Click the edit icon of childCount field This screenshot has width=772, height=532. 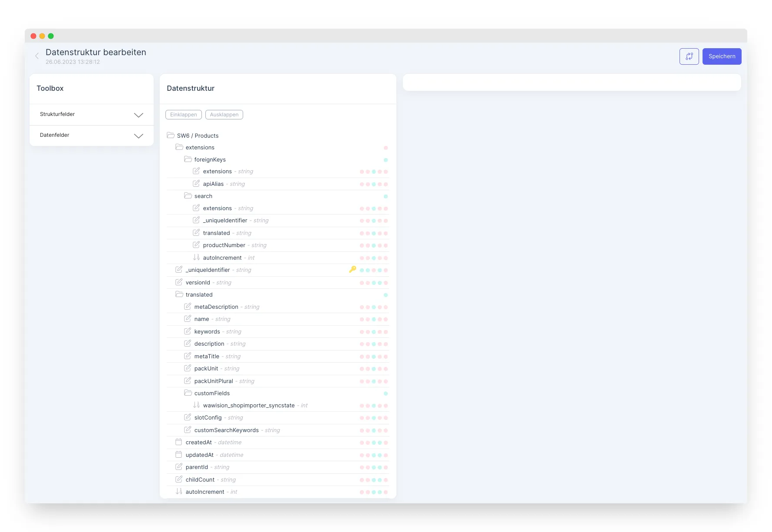(179, 479)
